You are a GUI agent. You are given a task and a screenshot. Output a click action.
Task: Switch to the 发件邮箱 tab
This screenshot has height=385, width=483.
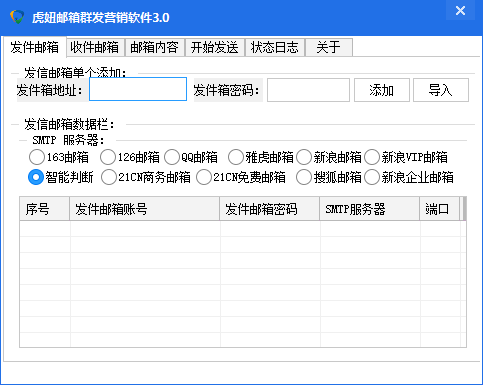tap(34, 47)
